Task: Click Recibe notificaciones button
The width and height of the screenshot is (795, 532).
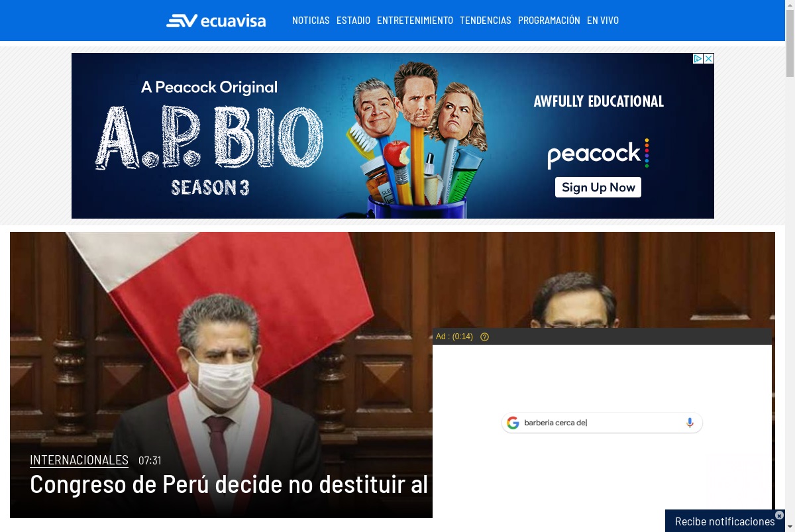Action: pyautogui.click(x=725, y=521)
